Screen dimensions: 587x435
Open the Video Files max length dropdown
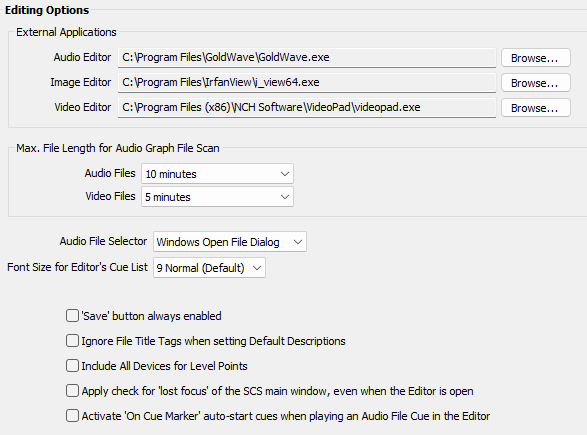tap(217, 197)
